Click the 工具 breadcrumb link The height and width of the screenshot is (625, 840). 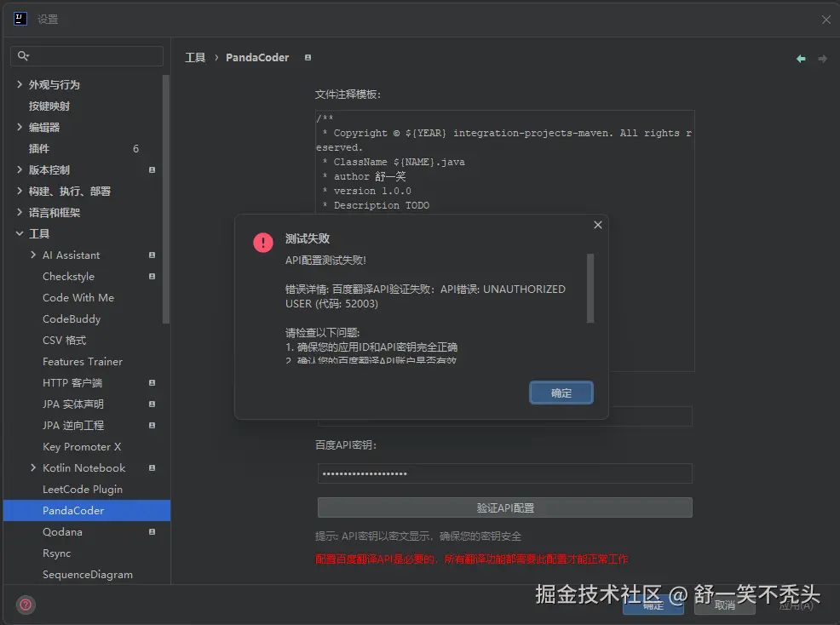(195, 57)
